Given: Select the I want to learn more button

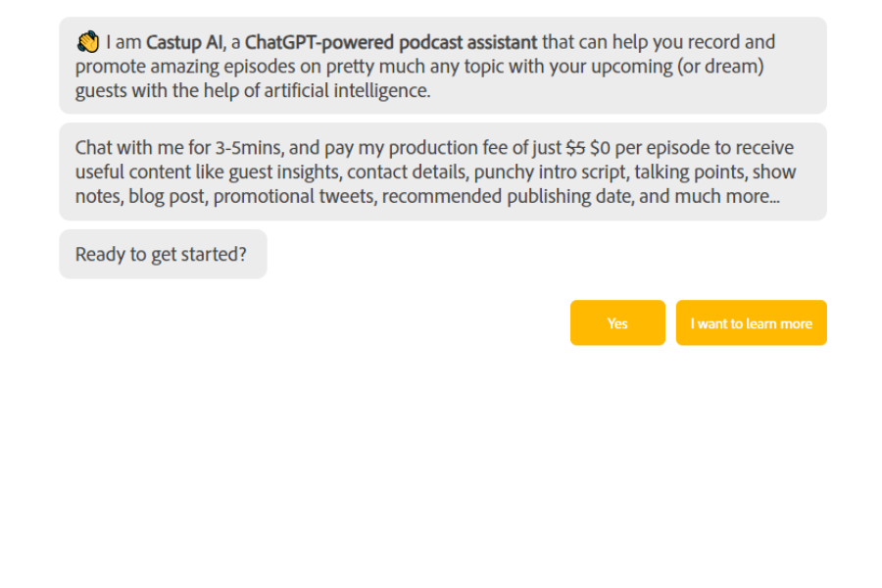Looking at the screenshot, I should pyautogui.click(x=751, y=322).
